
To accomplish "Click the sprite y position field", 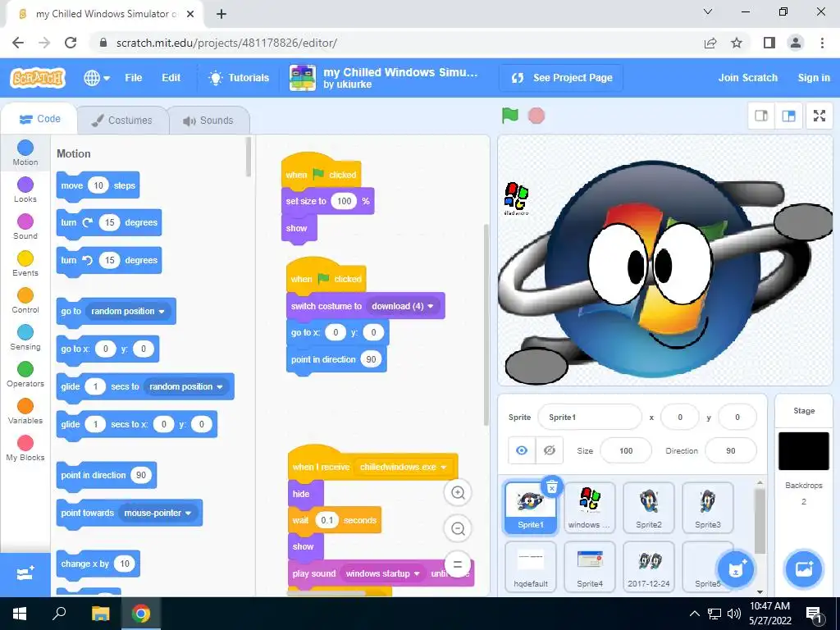I will [737, 418].
